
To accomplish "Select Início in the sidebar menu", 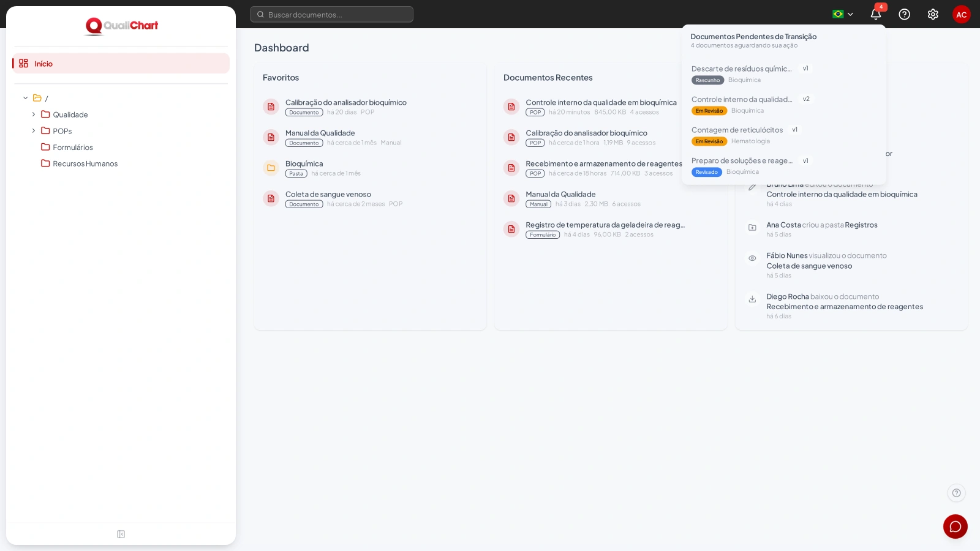I will click(x=121, y=64).
